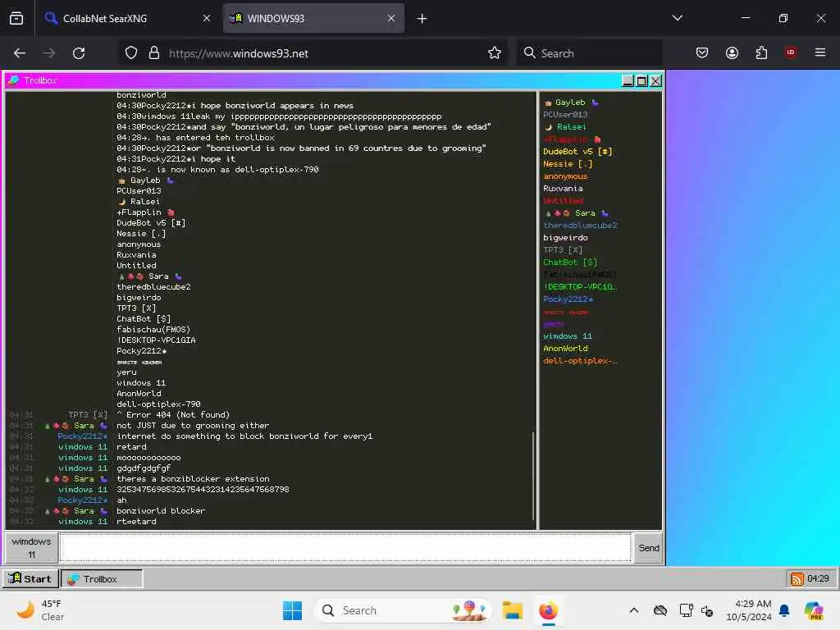Bookmark this page with star

(x=495, y=53)
